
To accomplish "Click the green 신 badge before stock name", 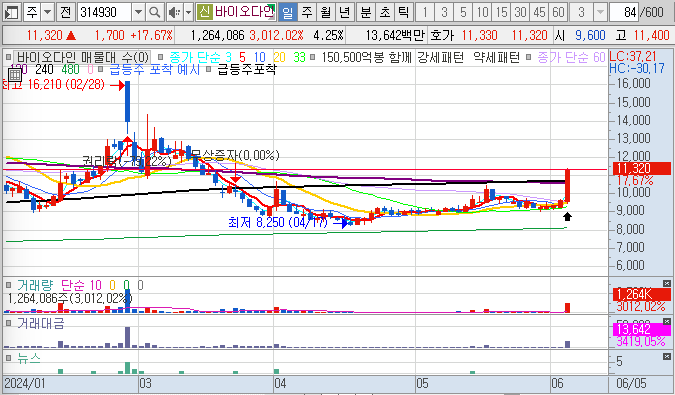I will pos(204,12).
